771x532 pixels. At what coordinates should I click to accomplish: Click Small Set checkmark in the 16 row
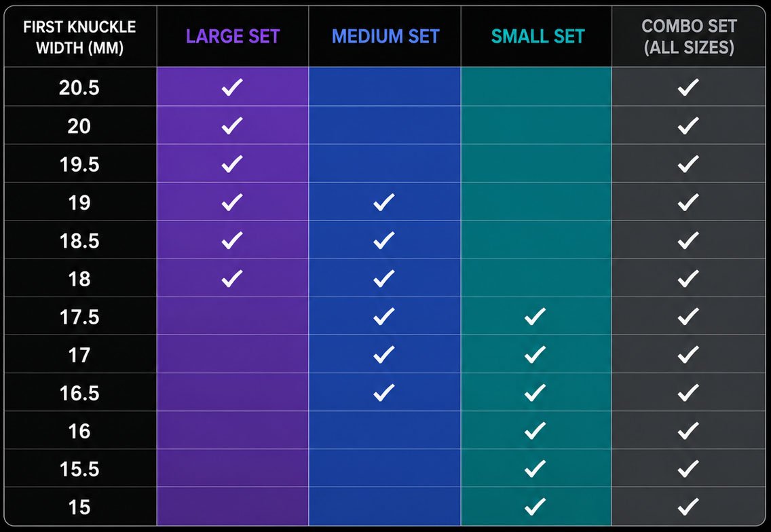(535, 430)
